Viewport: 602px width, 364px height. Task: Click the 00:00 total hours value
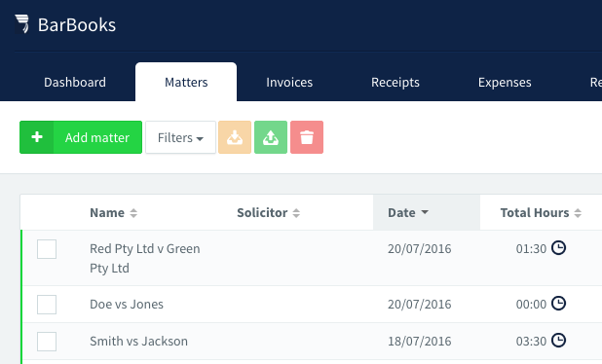pos(531,305)
